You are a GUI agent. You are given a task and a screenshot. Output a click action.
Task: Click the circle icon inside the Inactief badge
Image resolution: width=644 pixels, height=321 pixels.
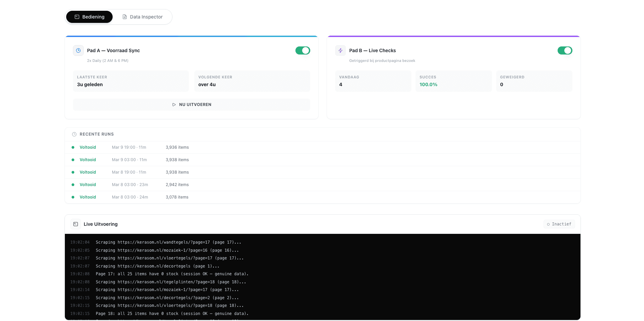click(548, 224)
